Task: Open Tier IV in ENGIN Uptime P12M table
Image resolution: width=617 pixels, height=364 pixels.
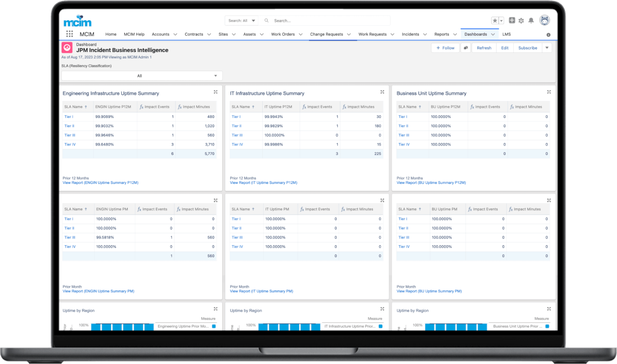Action: click(69, 144)
